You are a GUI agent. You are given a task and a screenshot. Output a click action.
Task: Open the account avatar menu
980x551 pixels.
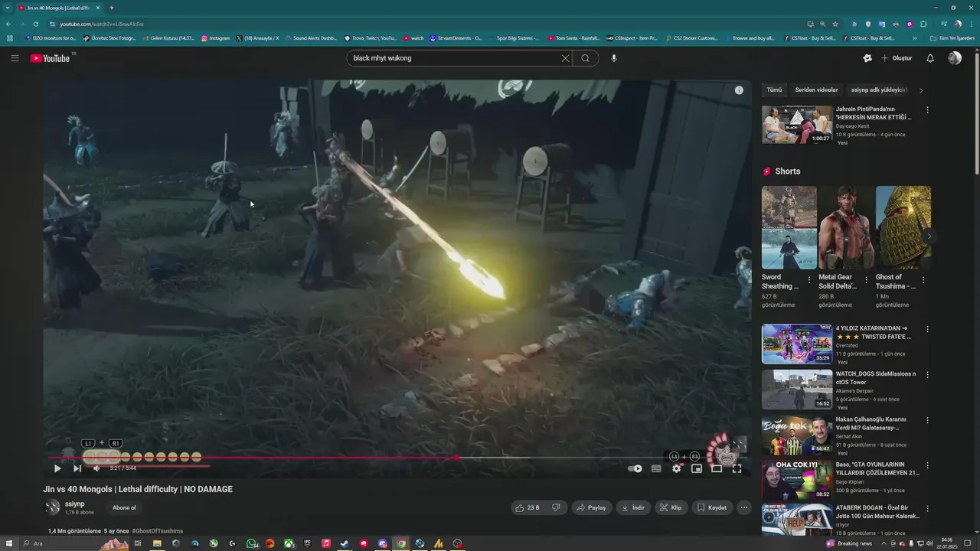point(955,58)
